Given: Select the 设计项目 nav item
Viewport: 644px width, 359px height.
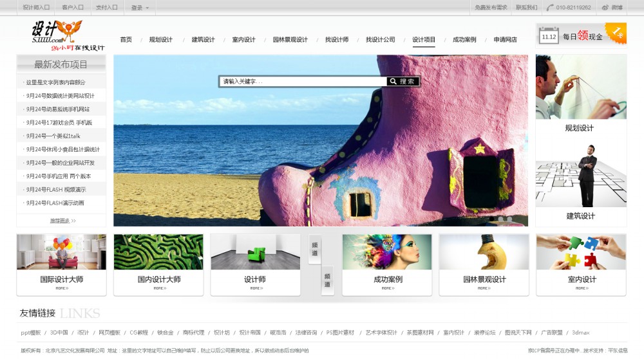Looking at the screenshot, I should [424, 39].
